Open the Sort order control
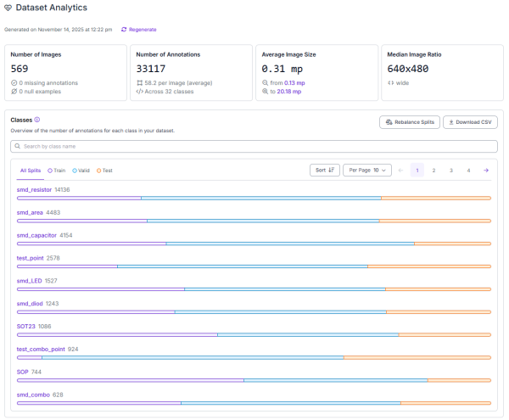This screenshot has height=420, width=509. tap(323, 170)
